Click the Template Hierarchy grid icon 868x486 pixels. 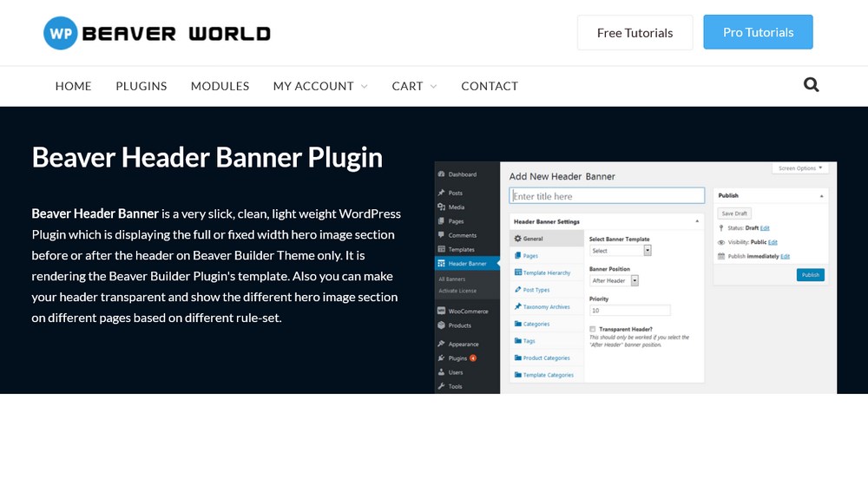coord(517,273)
